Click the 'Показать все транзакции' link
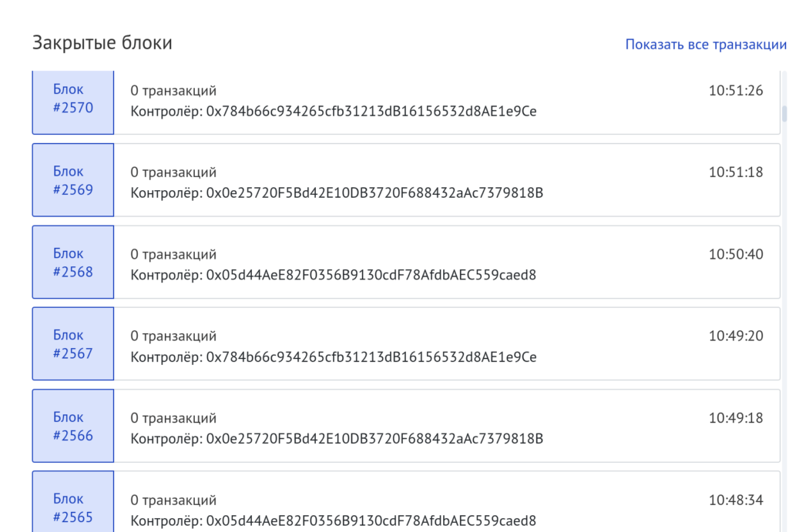The width and height of the screenshot is (789, 532). pos(706,44)
